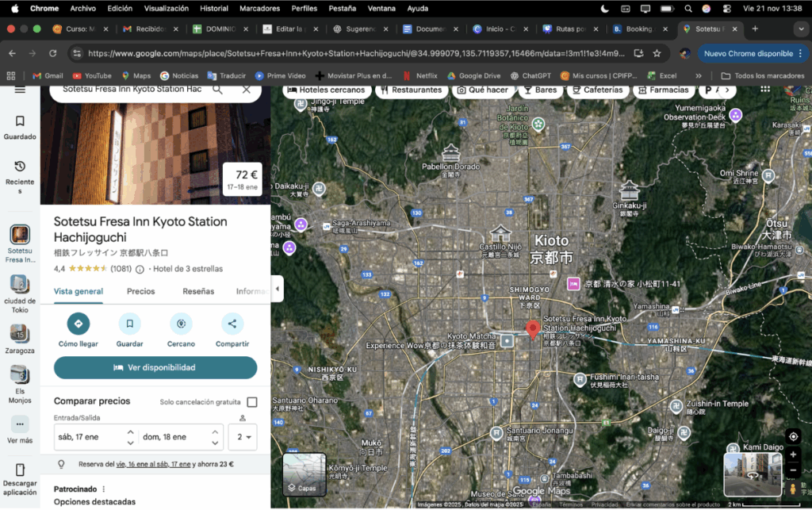Click the Guardar bookmark icon
Viewport: 812px width, 510px height.
129,324
